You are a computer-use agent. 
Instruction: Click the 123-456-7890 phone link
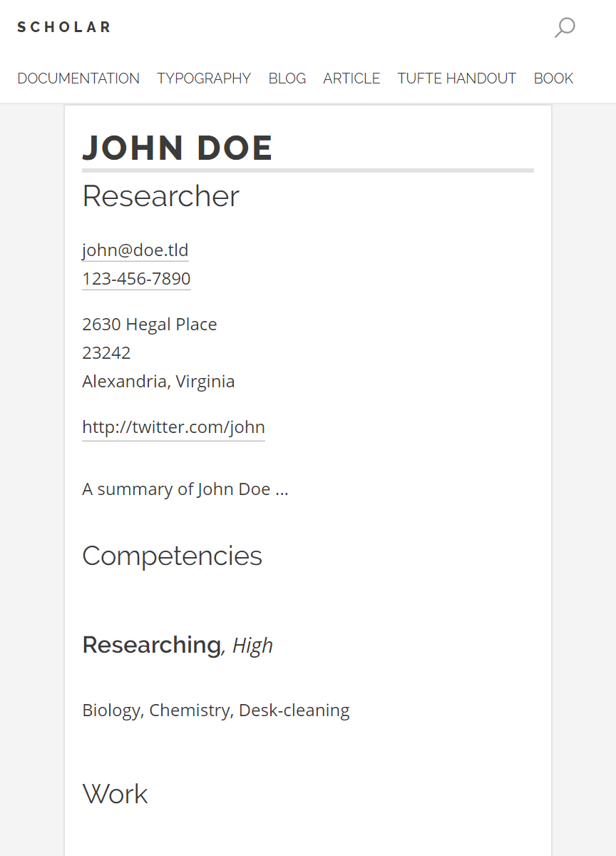click(x=136, y=279)
